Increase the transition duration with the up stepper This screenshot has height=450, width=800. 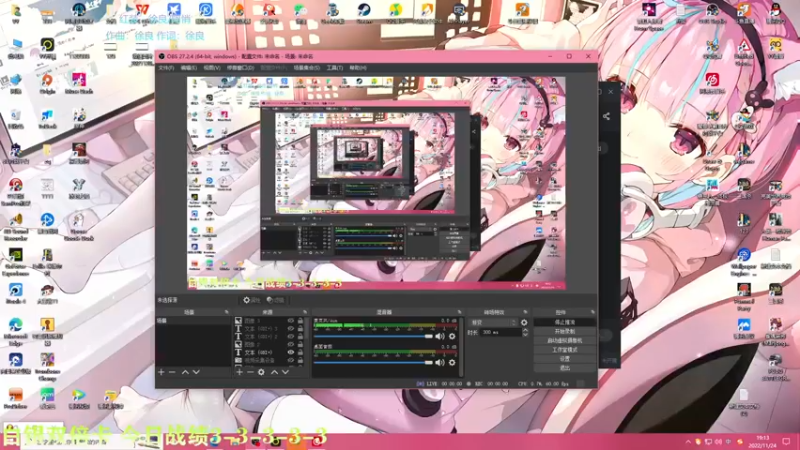coord(525,331)
